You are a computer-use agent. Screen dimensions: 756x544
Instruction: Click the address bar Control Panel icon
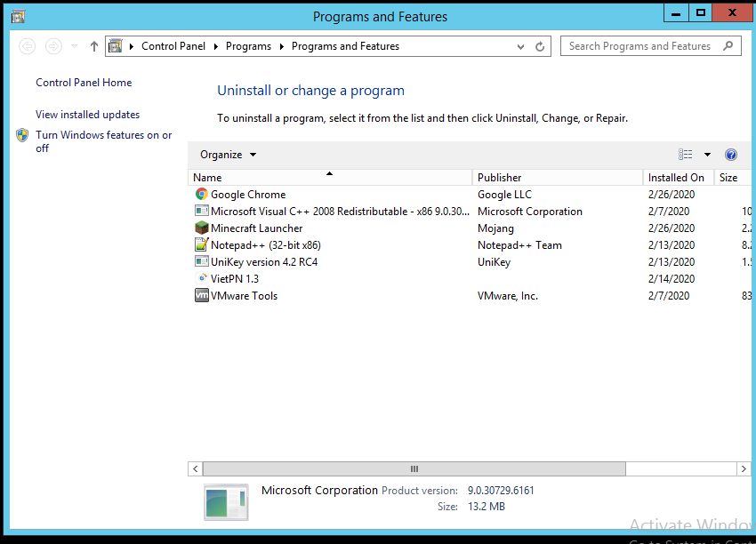tap(116, 46)
